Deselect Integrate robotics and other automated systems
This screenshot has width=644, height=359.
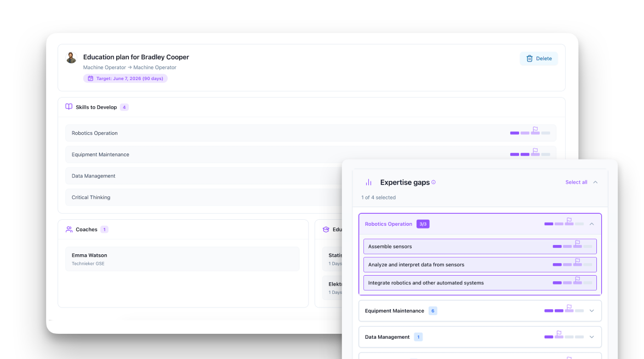466,282
